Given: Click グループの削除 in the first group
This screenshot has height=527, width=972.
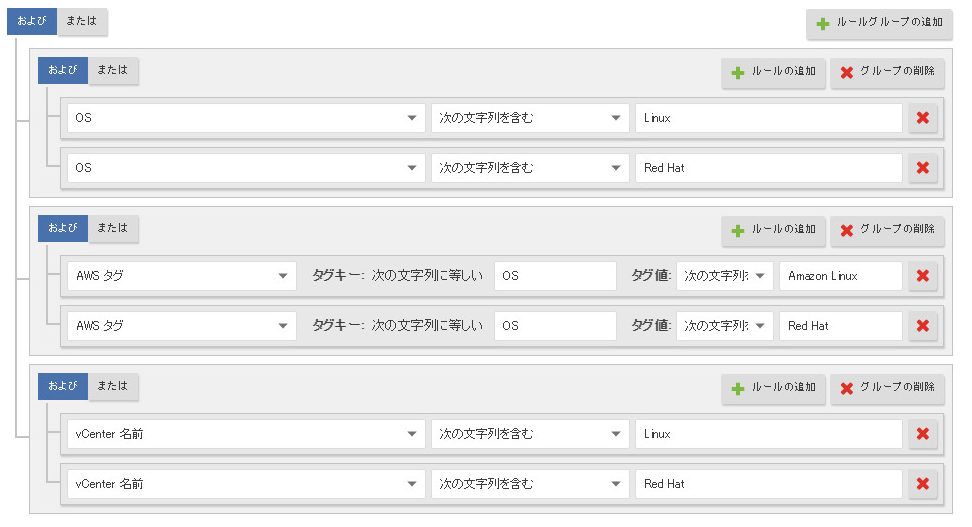Looking at the screenshot, I should (x=887, y=72).
